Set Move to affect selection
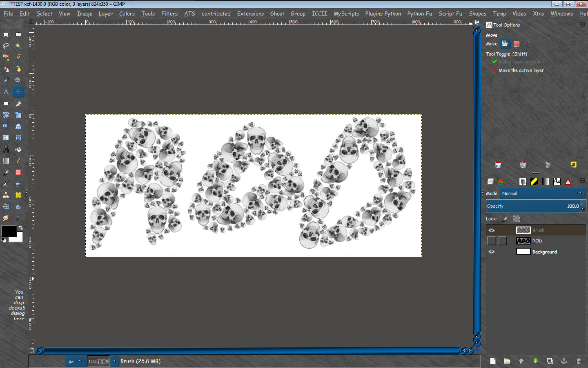 point(517,44)
